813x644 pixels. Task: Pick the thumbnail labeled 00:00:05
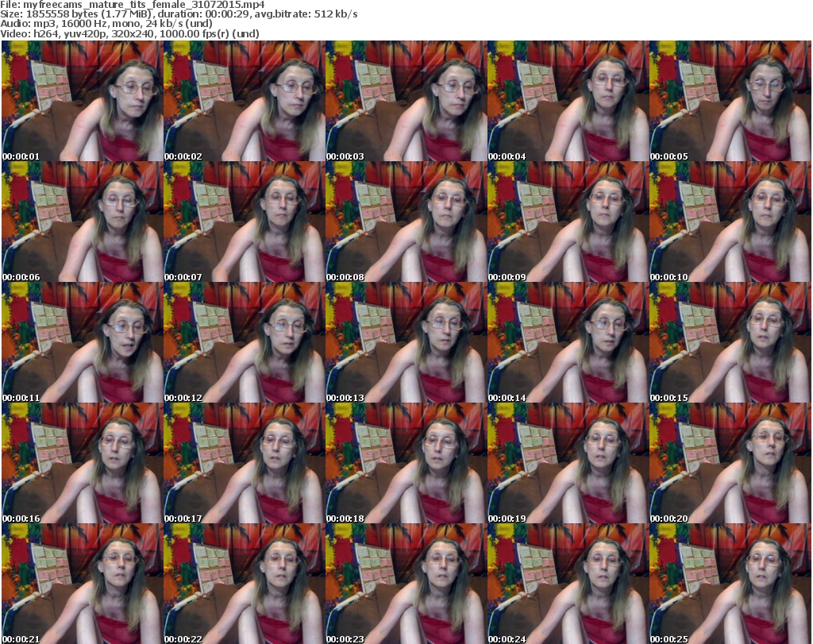click(730, 101)
